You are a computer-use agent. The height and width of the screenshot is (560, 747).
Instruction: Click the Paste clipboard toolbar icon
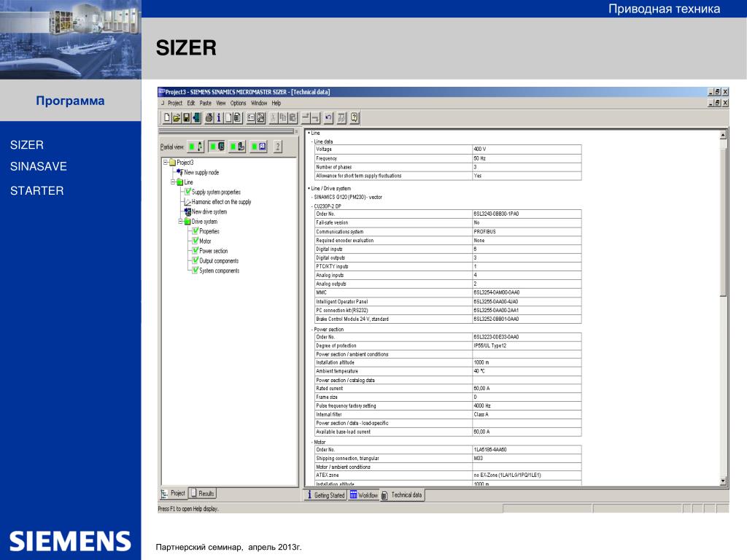click(x=293, y=117)
